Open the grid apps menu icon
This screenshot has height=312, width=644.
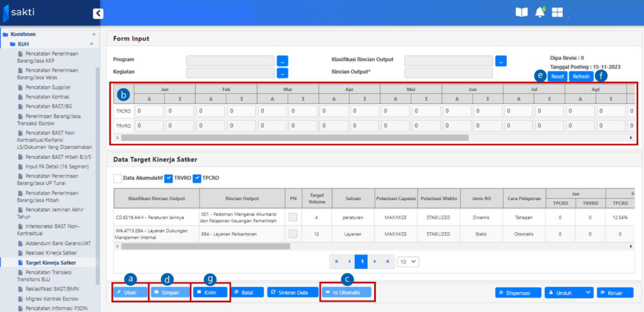pyautogui.click(x=557, y=13)
